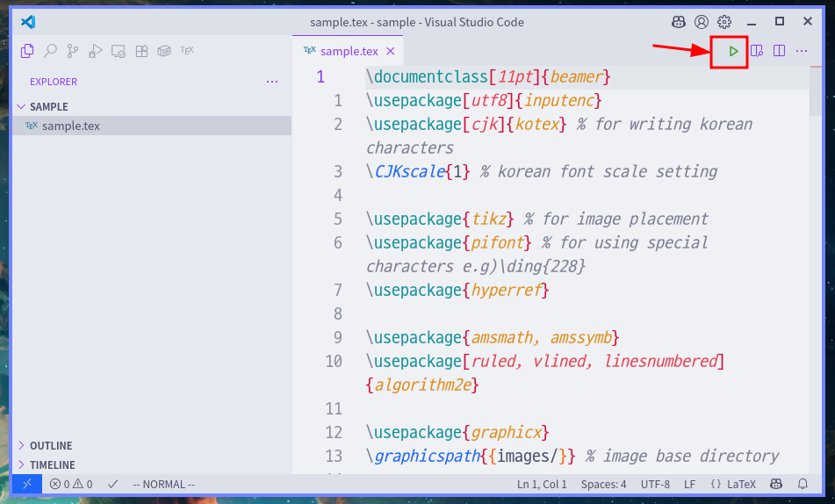
Task: Click the green Build LaTeX project button
Action: [x=733, y=52]
